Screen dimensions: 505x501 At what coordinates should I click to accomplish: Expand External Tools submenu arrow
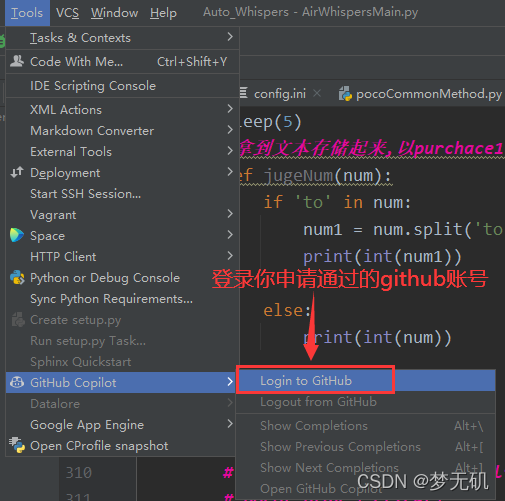(230, 151)
